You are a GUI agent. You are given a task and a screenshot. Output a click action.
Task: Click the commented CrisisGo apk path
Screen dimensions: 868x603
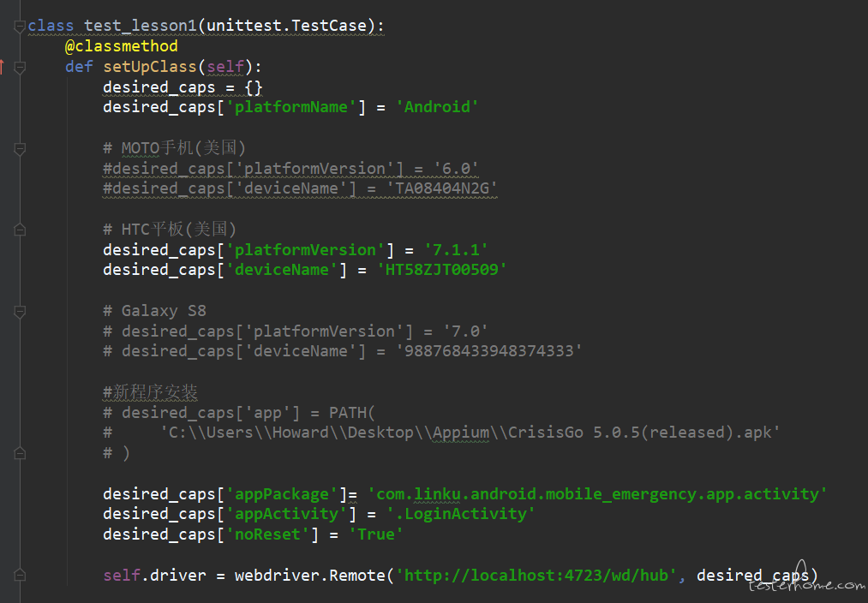tap(470, 433)
